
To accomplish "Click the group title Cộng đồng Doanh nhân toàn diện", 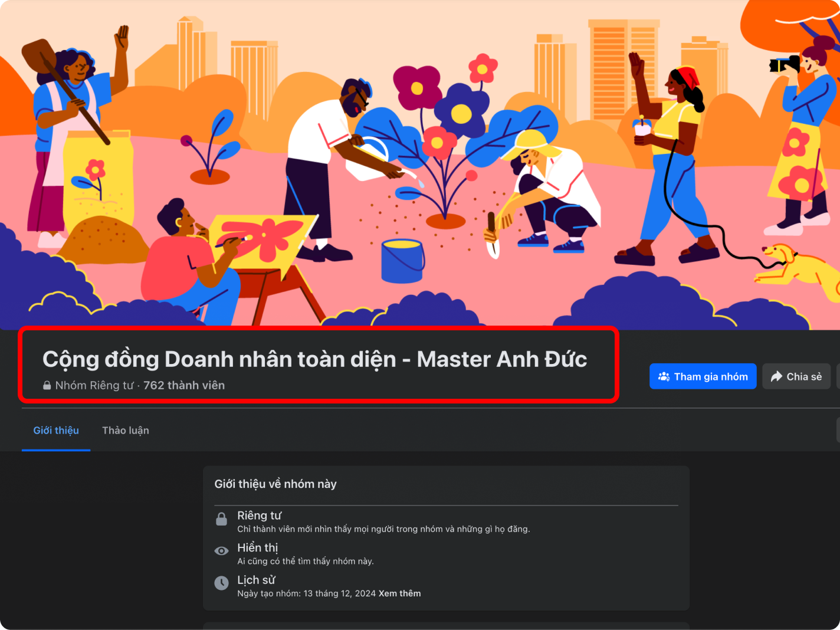I will point(314,359).
